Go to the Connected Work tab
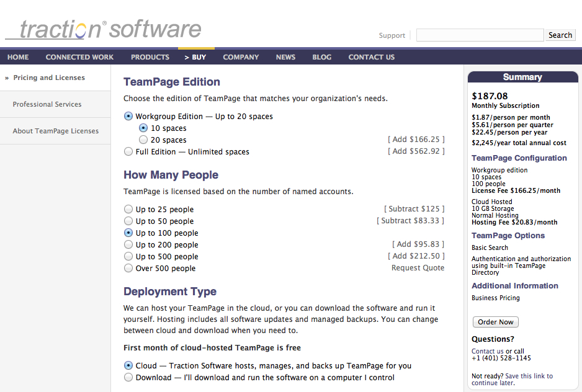582x392 pixels. click(79, 57)
